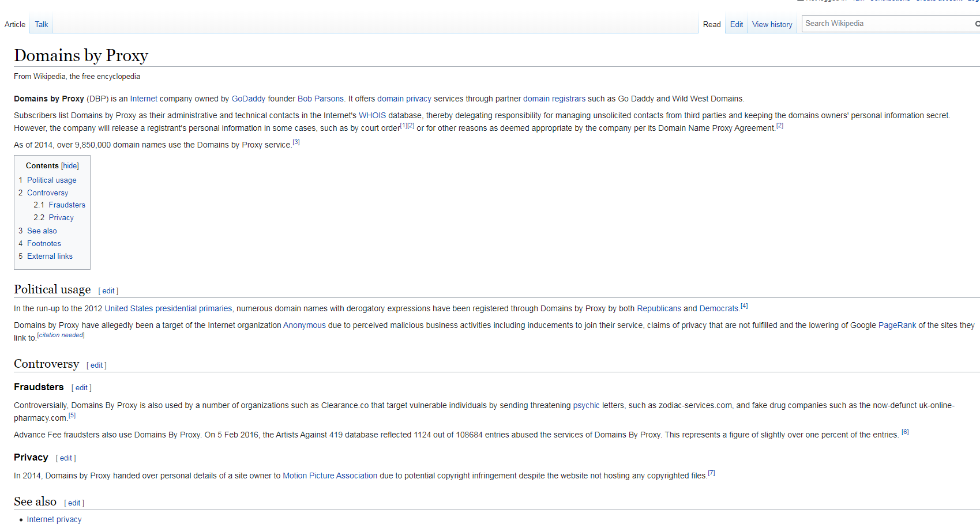Open the Article tab

[15, 24]
